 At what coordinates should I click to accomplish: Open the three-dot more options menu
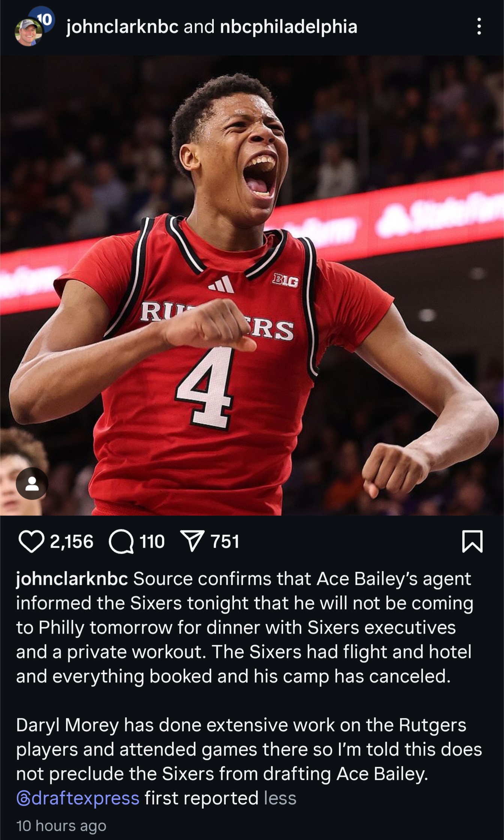479,27
